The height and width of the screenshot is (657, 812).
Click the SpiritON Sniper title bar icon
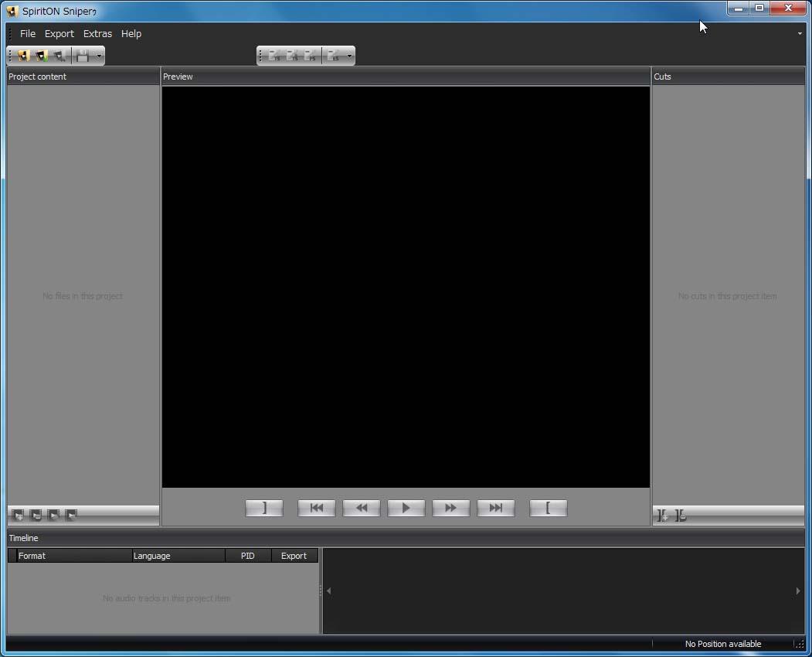click(x=12, y=11)
